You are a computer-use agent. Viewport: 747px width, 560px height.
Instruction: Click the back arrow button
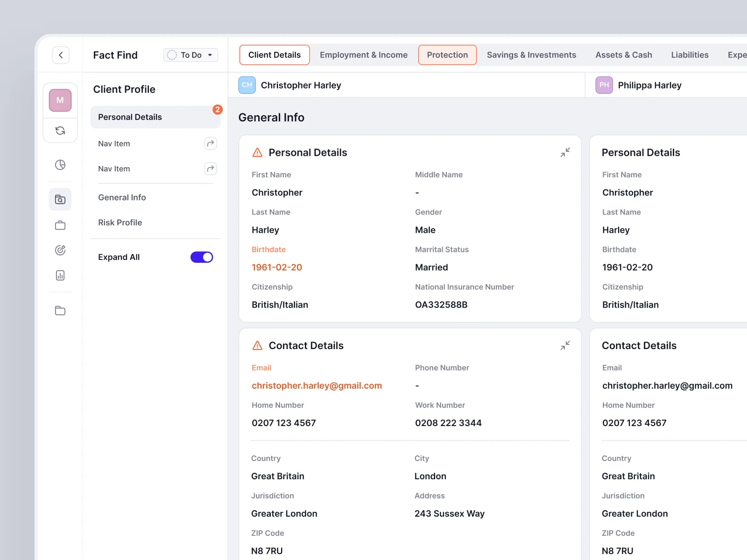pyautogui.click(x=61, y=55)
